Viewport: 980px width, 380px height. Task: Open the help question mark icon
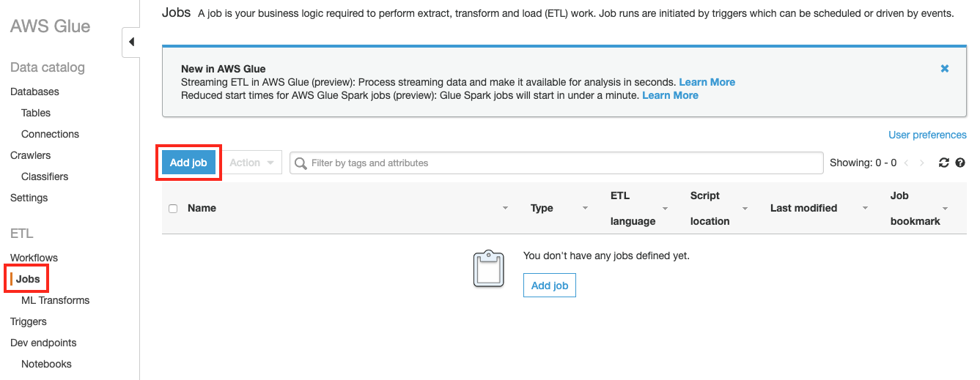(960, 163)
